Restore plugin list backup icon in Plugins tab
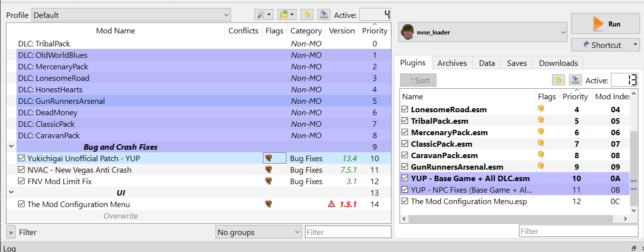The width and height of the screenshot is (644, 252). [558, 80]
